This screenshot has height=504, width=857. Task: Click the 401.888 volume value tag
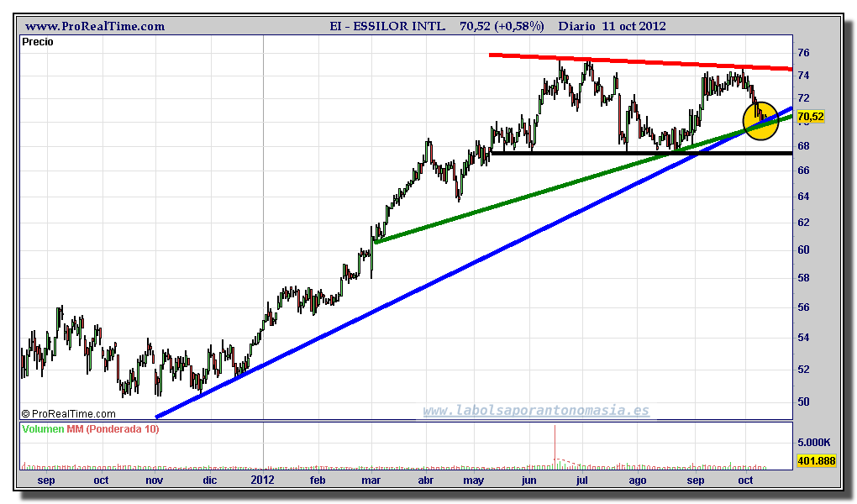point(816,461)
